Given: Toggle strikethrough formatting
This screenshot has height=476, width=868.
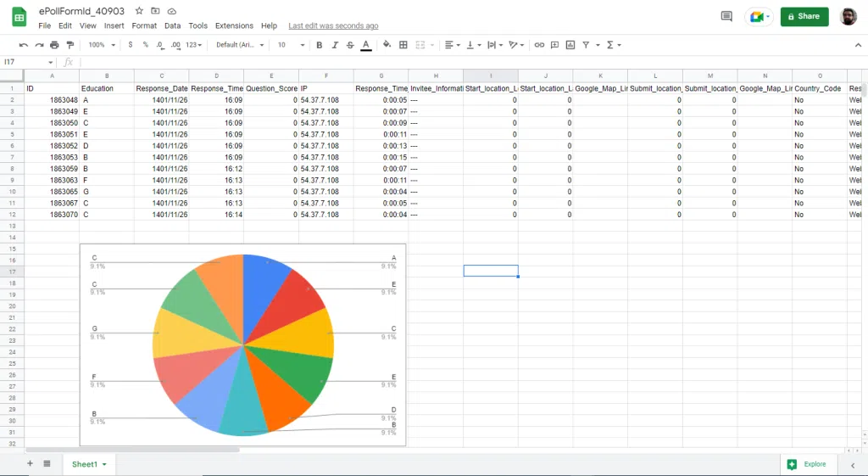Looking at the screenshot, I should click(x=350, y=45).
